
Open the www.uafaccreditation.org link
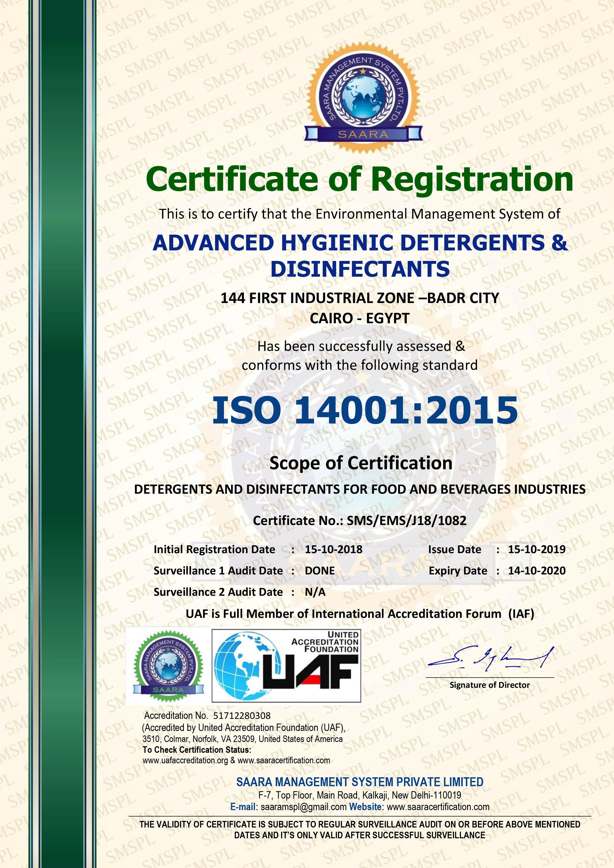coord(185,760)
